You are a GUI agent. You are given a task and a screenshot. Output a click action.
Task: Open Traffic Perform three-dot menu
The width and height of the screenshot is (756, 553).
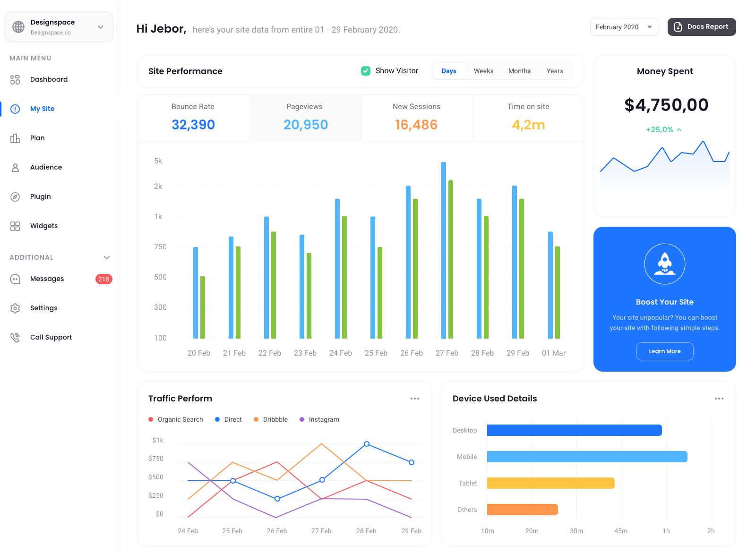[415, 399]
